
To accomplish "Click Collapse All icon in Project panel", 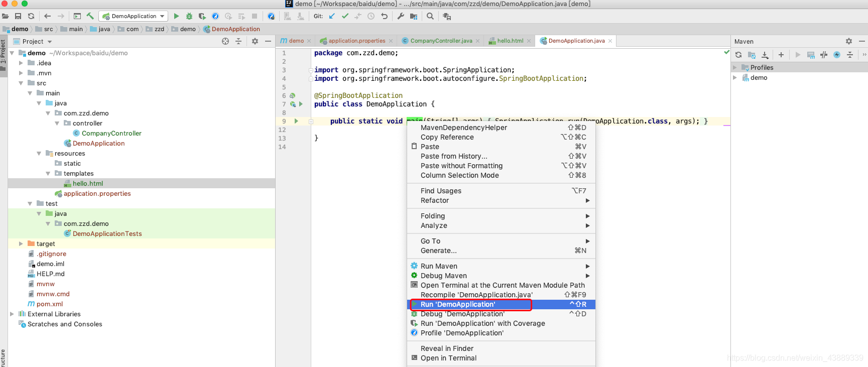I will [x=238, y=41].
